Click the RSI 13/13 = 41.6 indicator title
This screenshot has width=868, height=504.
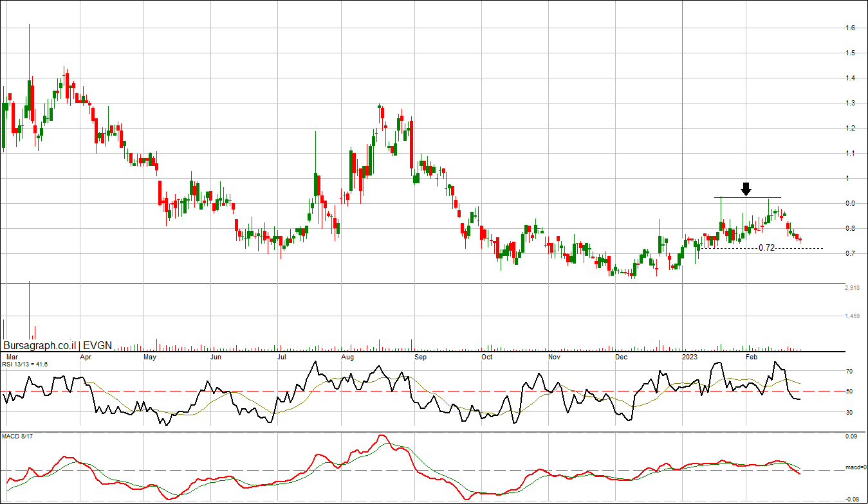25,364
